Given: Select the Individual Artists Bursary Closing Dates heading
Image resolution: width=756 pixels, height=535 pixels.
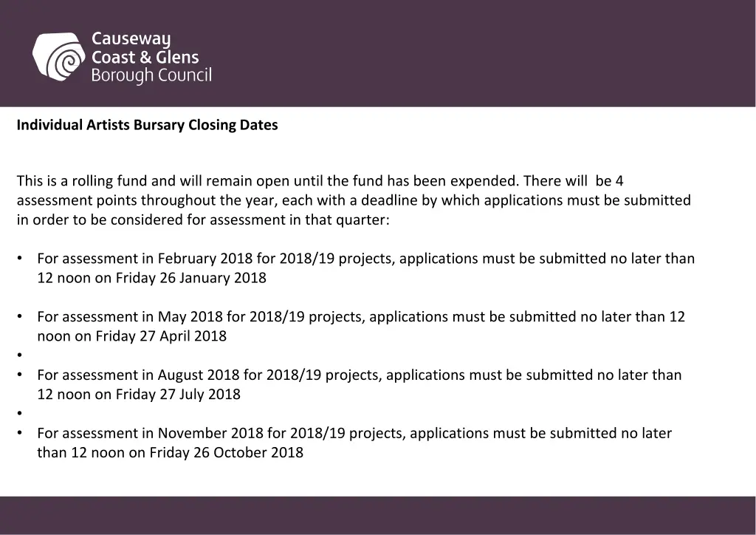Looking at the screenshot, I should point(148,125).
